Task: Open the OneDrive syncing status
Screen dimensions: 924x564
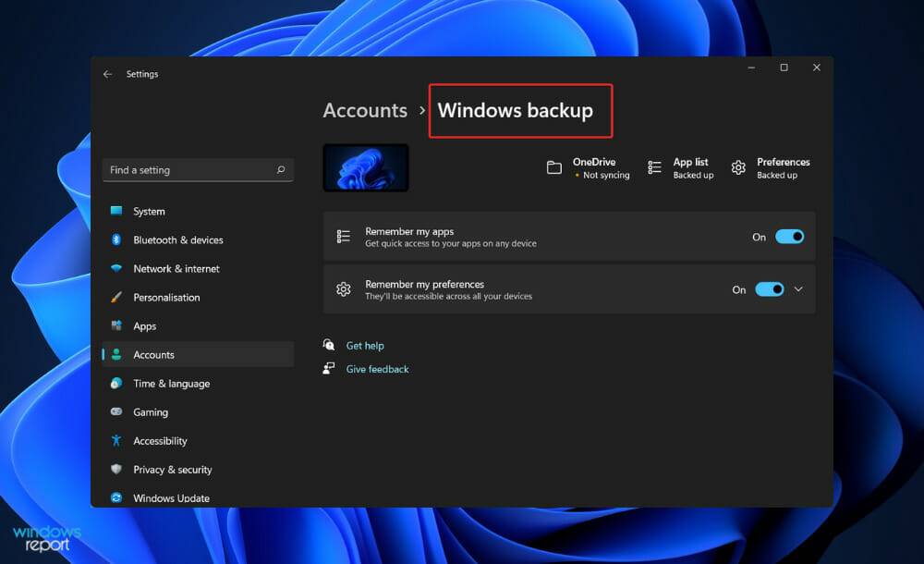Action: pyautogui.click(x=589, y=167)
